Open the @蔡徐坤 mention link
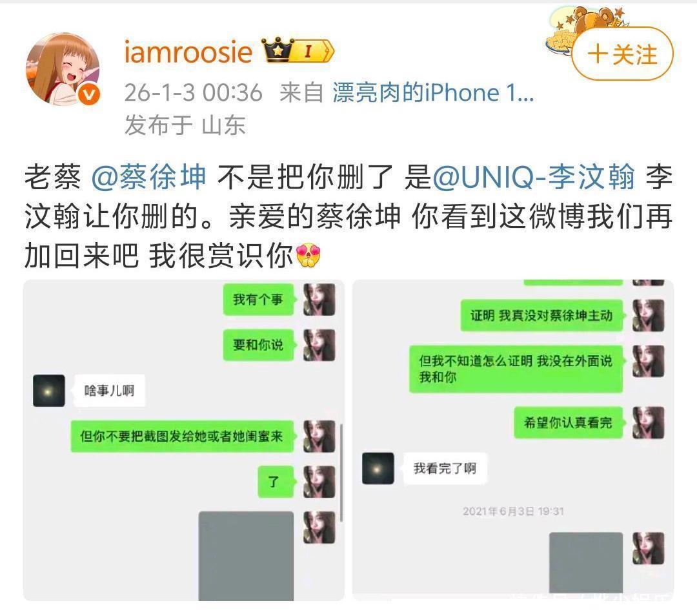 tap(148, 176)
